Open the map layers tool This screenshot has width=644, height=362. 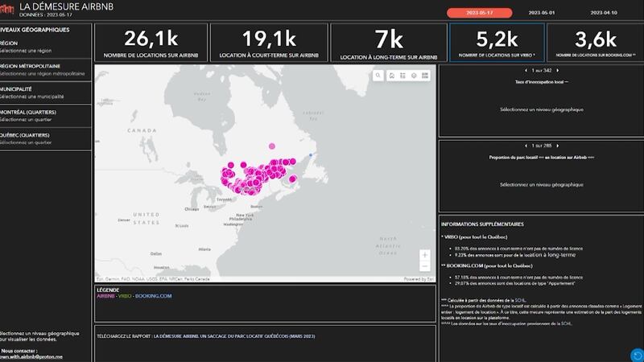point(413,76)
